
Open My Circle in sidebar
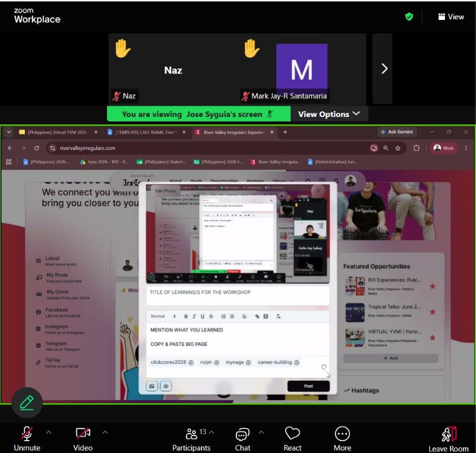coord(63,294)
